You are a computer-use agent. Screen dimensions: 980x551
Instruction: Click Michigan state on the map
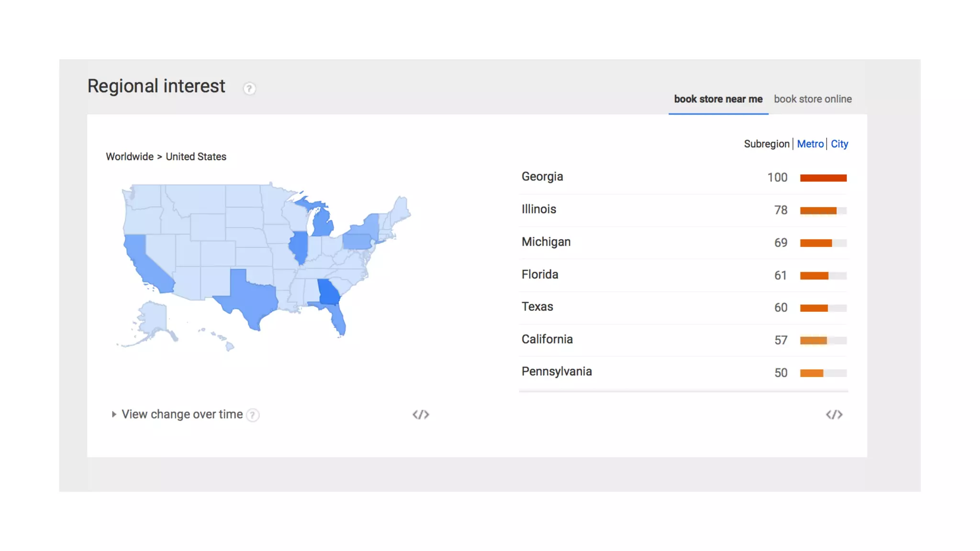tap(323, 224)
